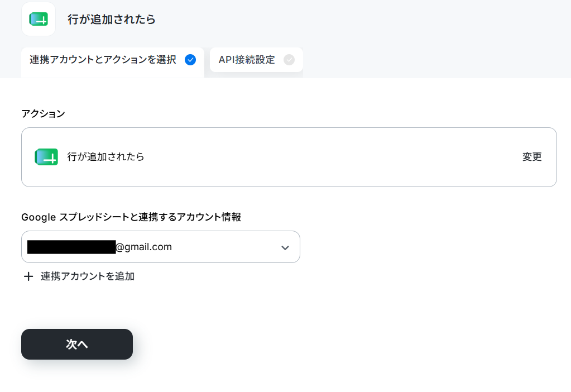Click the spreadsheet icon inside the action card
This screenshot has height=392, width=571.
46,157
